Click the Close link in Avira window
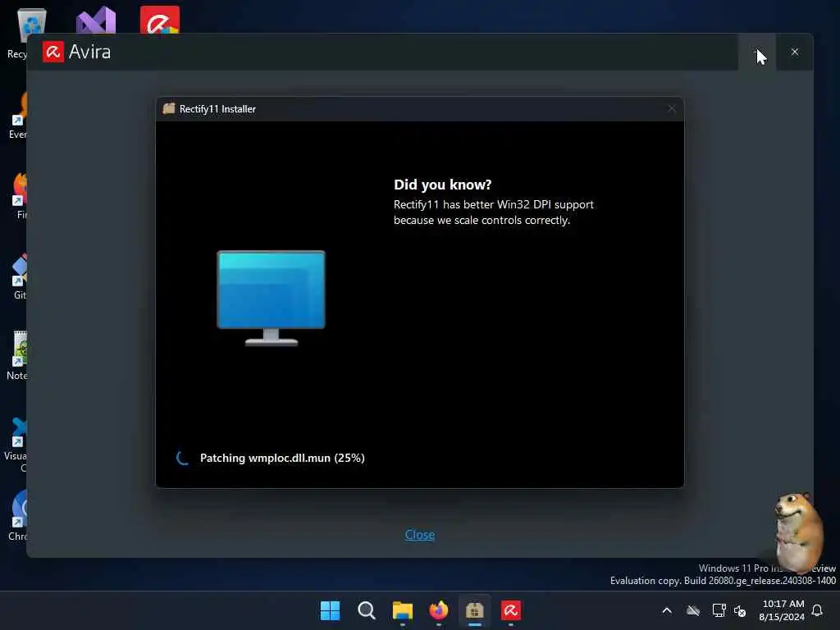The image size is (840, 630). click(419, 535)
